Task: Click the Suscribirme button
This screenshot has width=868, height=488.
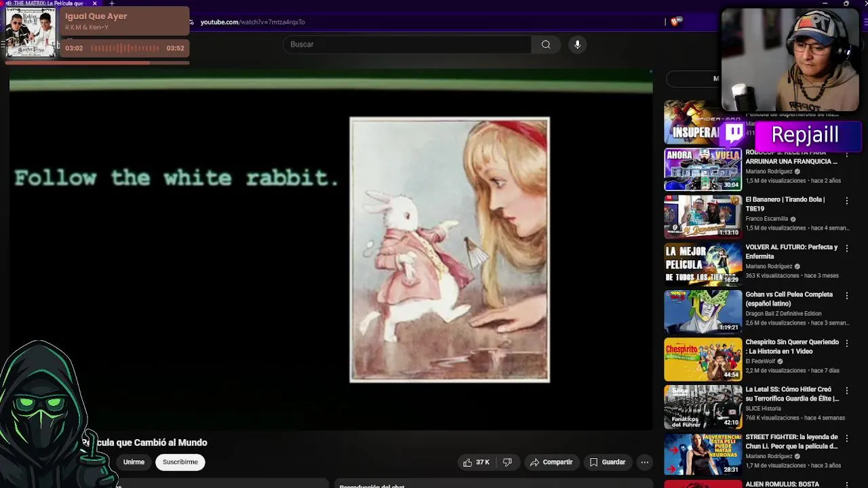Action: [x=180, y=462]
